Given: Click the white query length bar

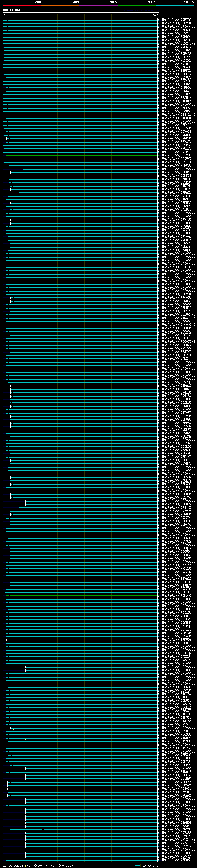Looking at the screenshot, I should coord(81,13).
